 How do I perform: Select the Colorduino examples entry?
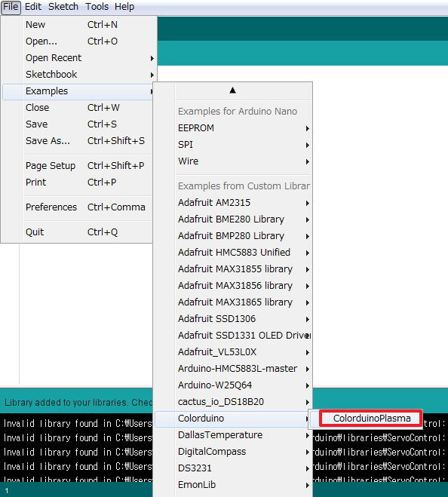[233, 419]
